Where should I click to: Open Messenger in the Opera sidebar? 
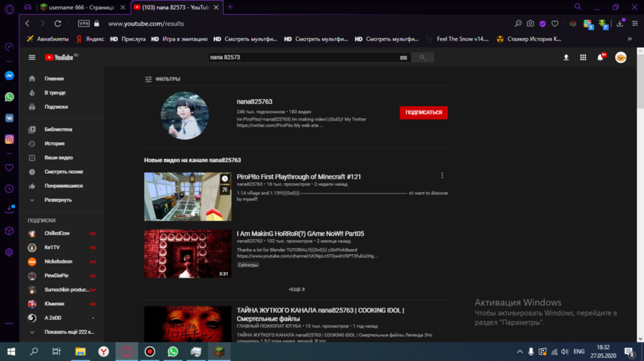9,76
